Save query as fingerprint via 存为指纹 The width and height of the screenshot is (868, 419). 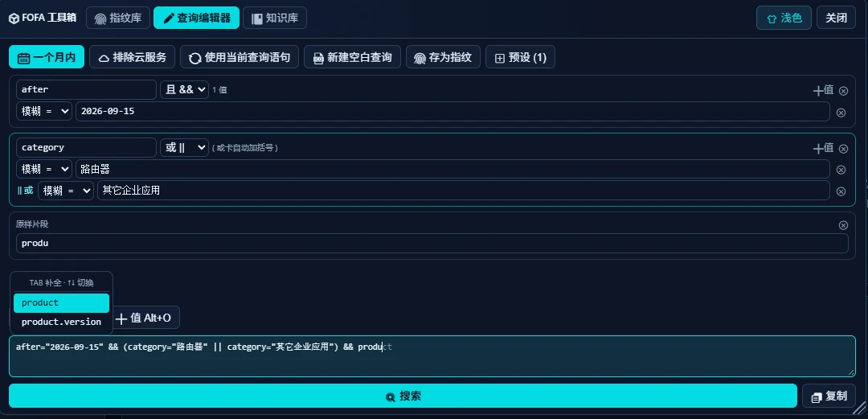443,57
